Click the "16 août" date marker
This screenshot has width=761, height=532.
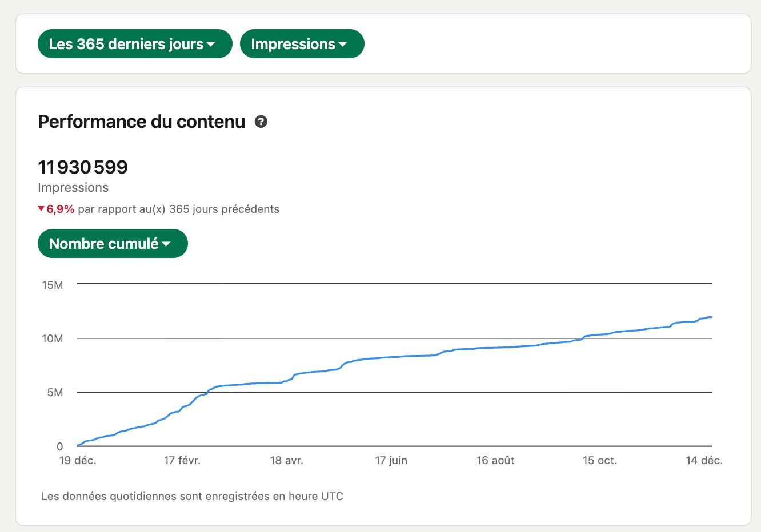pyautogui.click(x=495, y=461)
